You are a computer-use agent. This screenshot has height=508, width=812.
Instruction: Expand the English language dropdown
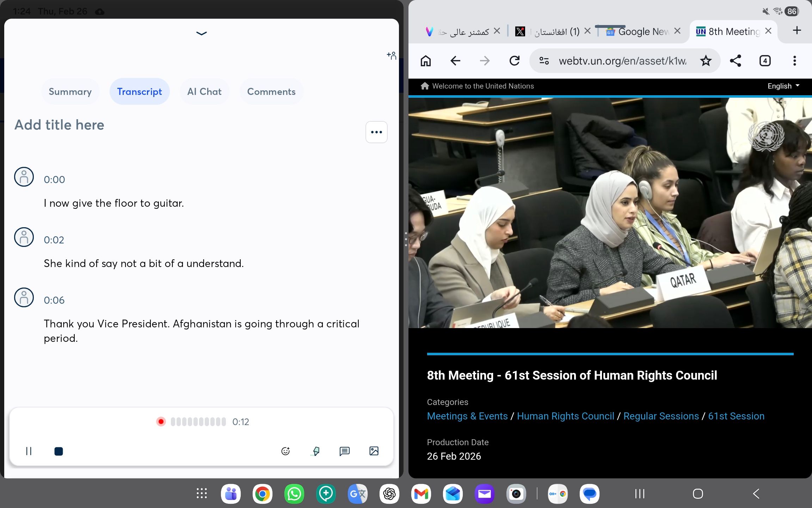pos(783,86)
